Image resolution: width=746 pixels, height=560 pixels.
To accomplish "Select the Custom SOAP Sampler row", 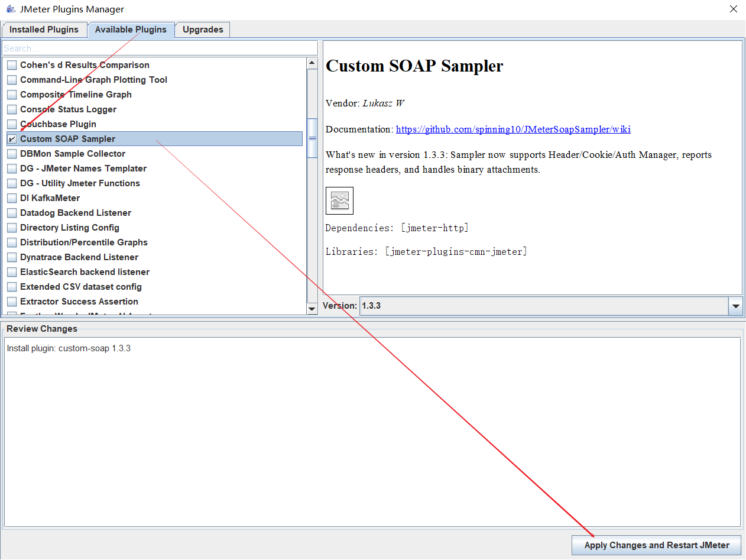I will point(154,139).
